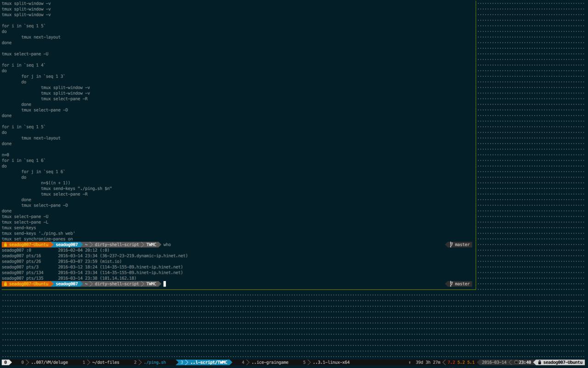588x368 pixels.
Task: Open tmux window 5 ..3.1-linux-x64
Action: tap(326, 362)
